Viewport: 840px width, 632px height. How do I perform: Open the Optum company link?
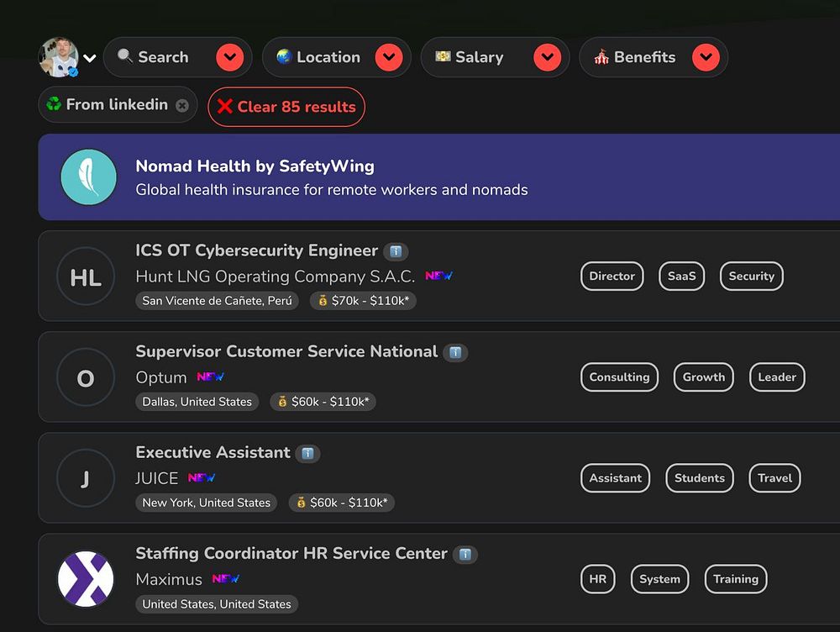click(161, 377)
